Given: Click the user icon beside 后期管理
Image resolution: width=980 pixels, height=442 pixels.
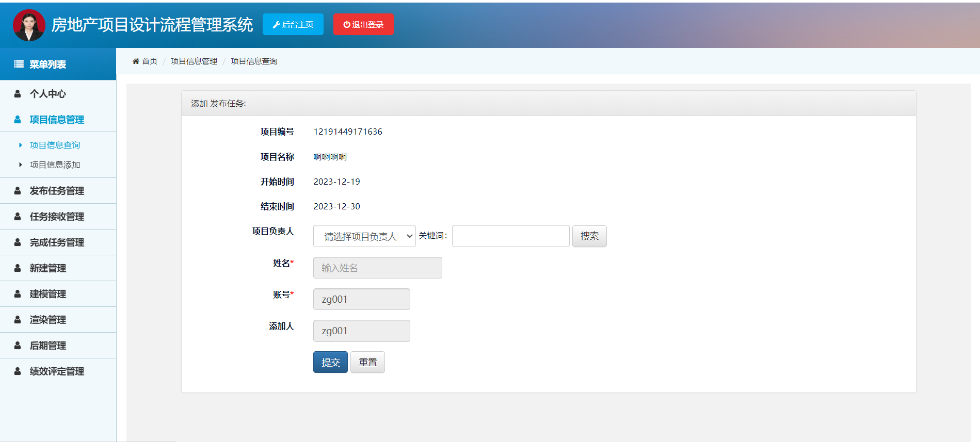Looking at the screenshot, I should [18, 345].
